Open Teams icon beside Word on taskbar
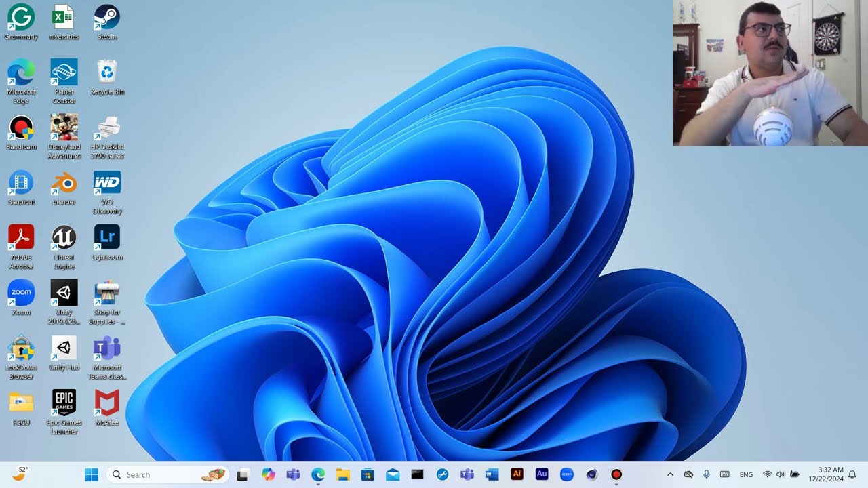Viewport: 868px width, 488px height. click(467, 474)
